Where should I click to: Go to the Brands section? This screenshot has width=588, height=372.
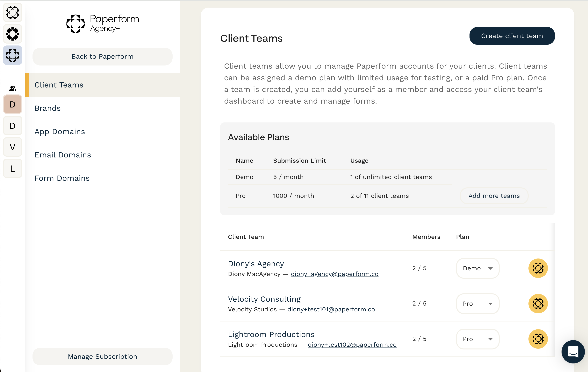pyautogui.click(x=48, y=108)
